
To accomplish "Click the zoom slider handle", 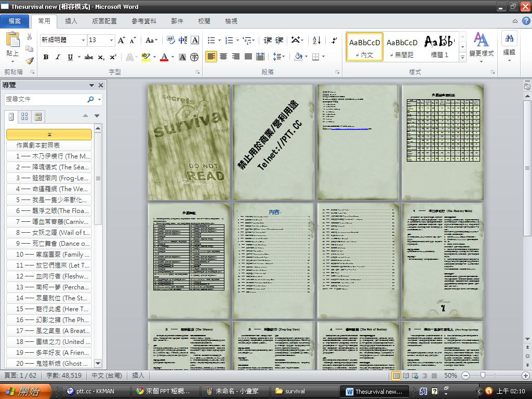I will pos(483,375).
